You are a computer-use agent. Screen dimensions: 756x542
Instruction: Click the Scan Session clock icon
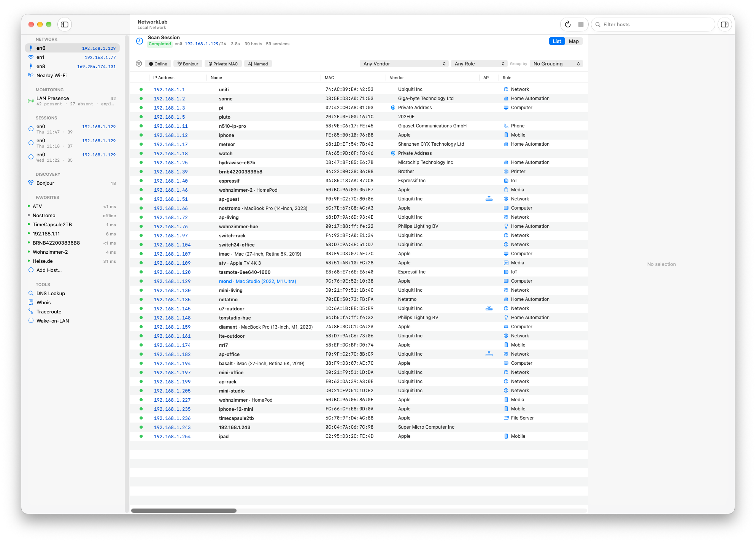140,41
